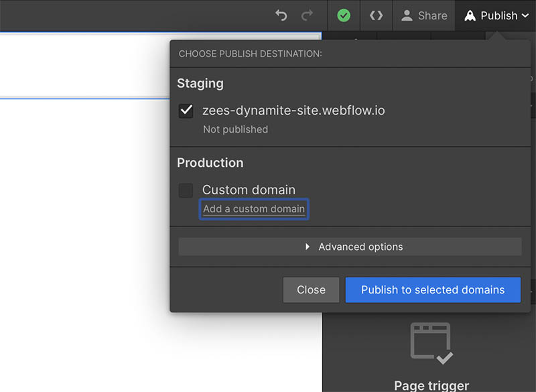This screenshot has width=536, height=392.
Task: Click the Redo arrow icon
Action: [x=307, y=15]
